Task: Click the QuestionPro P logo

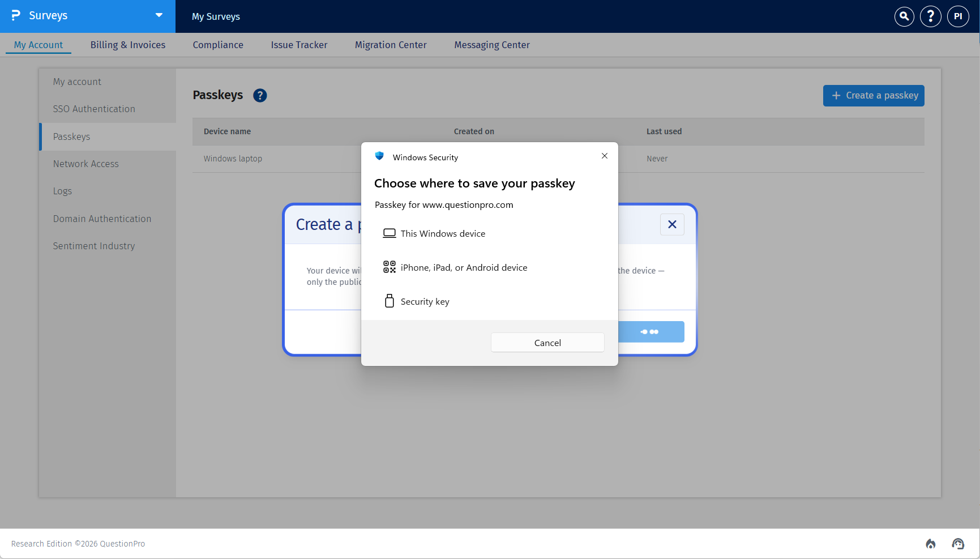Action: tap(16, 15)
